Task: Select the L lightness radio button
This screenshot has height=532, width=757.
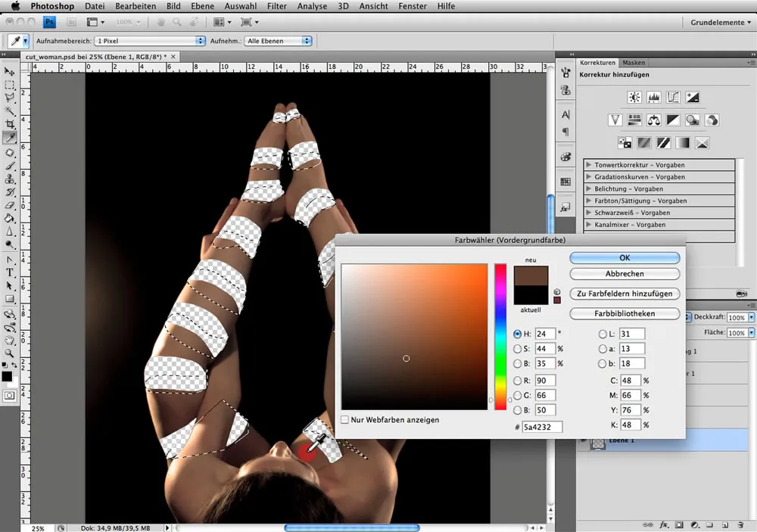Action: (x=603, y=334)
